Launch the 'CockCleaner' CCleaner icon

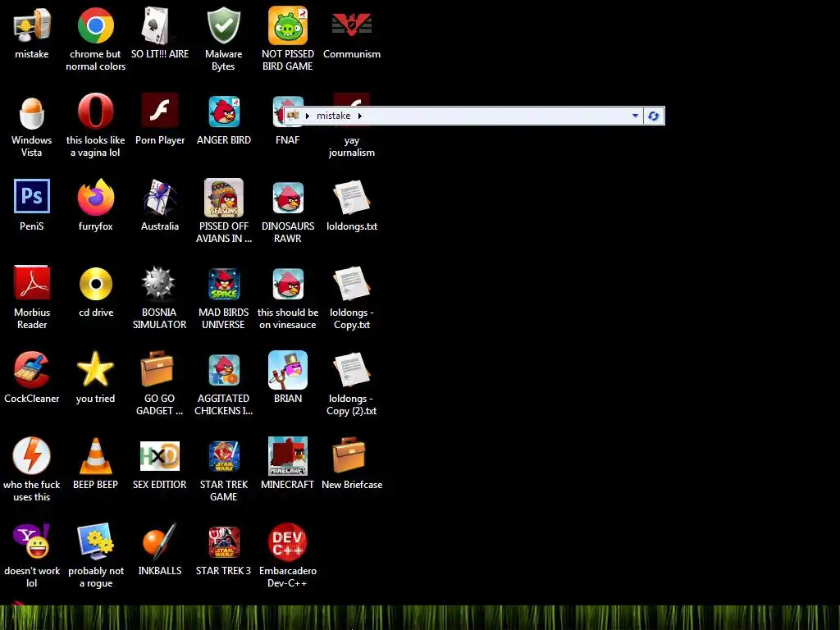32,369
